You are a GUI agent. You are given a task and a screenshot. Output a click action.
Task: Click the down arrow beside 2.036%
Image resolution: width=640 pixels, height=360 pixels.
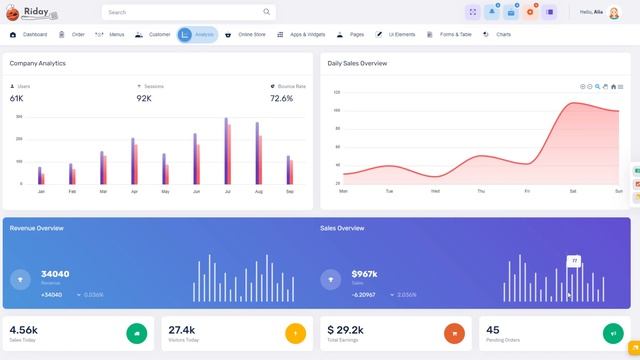[392, 295]
